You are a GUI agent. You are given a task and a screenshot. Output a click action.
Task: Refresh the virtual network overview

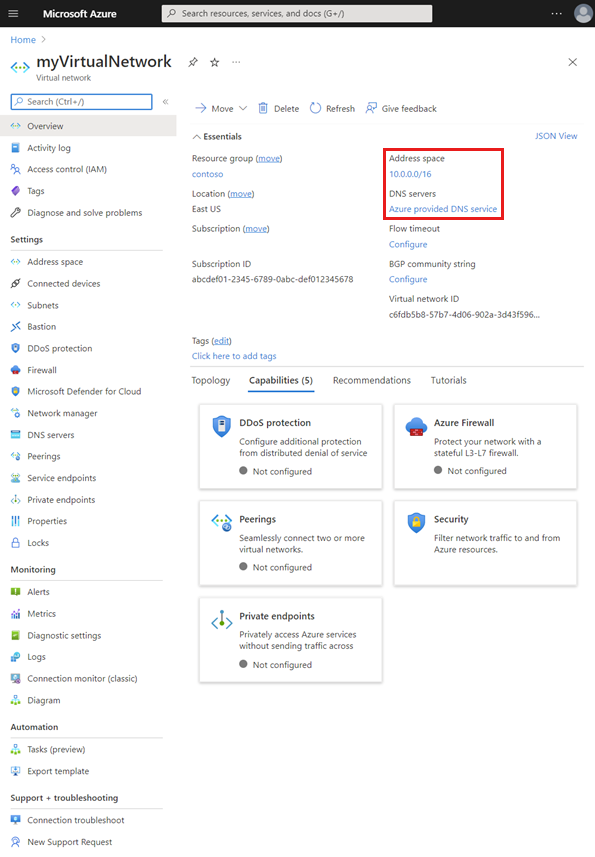click(332, 108)
